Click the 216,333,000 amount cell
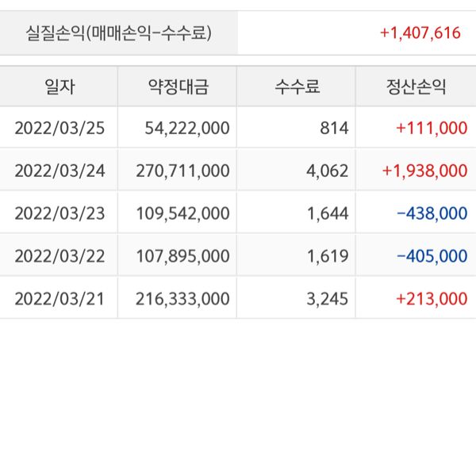The height and width of the screenshot is (476, 476). (x=183, y=298)
